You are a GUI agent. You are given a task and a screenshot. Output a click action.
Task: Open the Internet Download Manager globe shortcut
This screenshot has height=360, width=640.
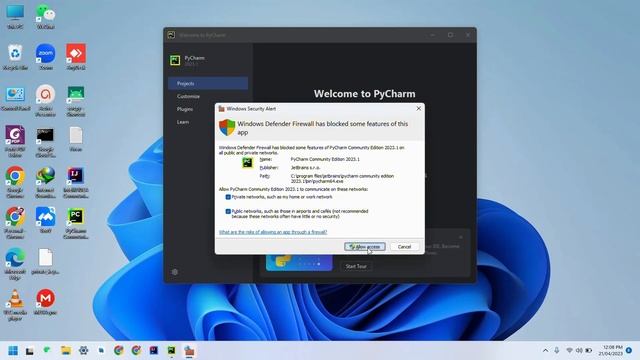click(x=45, y=182)
